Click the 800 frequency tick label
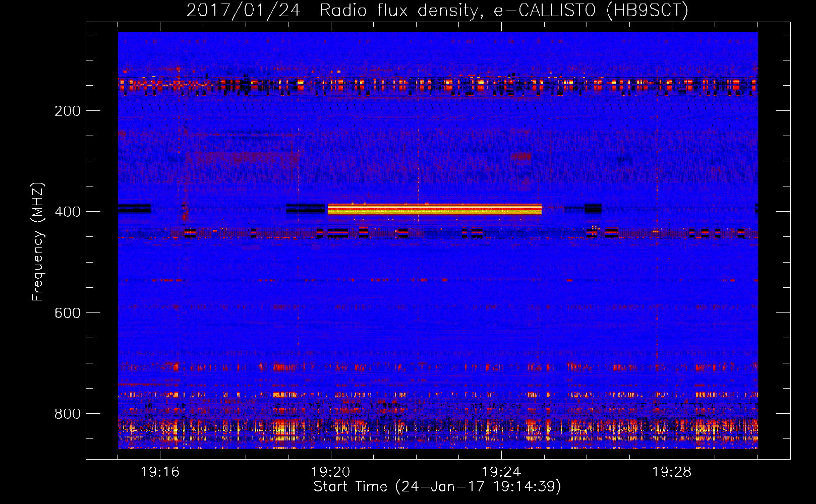 coord(68,414)
